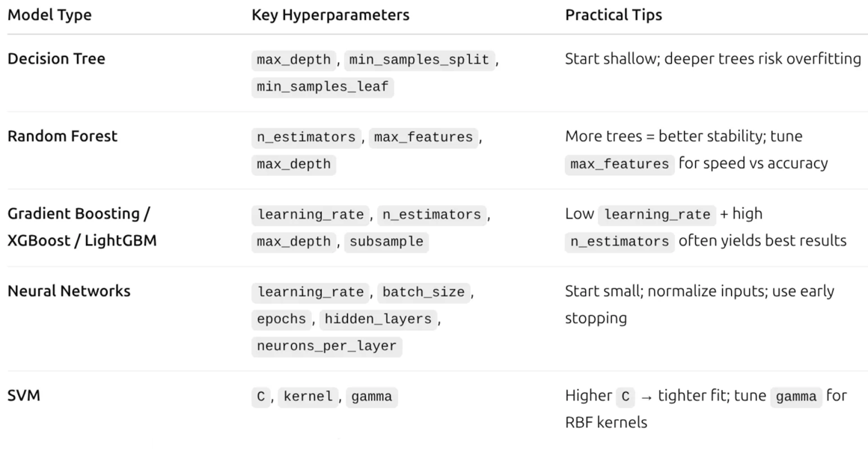
Task: Click the min_samples_split code chip
Action: coord(420,60)
